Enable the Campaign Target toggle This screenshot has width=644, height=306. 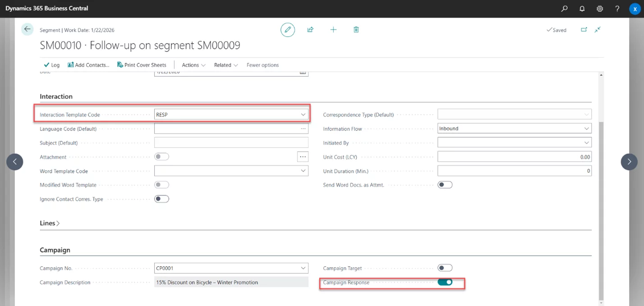[445, 268]
